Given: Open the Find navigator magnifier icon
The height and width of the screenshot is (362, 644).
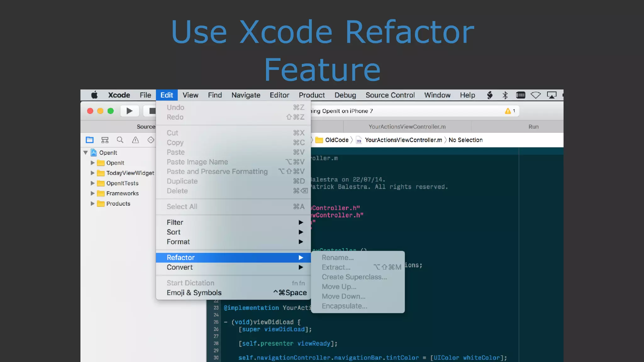Looking at the screenshot, I should pyautogui.click(x=120, y=140).
